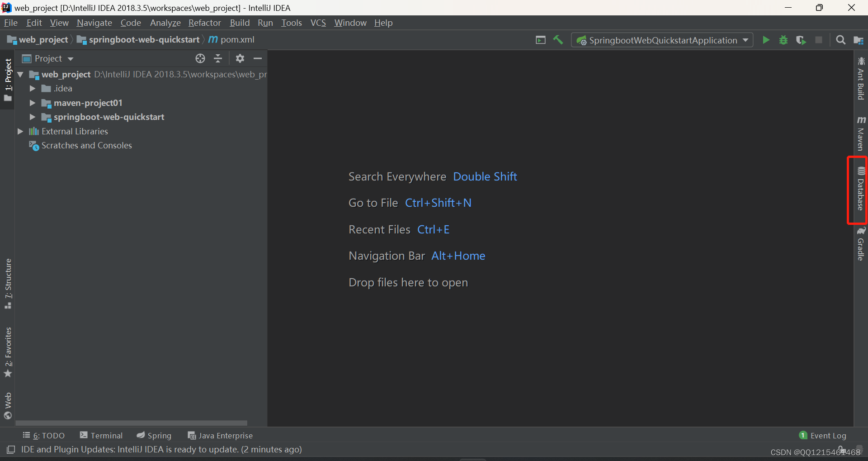Screen dimensions: 868x461
Task: Click the Select Run/Debug target window icon
Action: [541, 40]
